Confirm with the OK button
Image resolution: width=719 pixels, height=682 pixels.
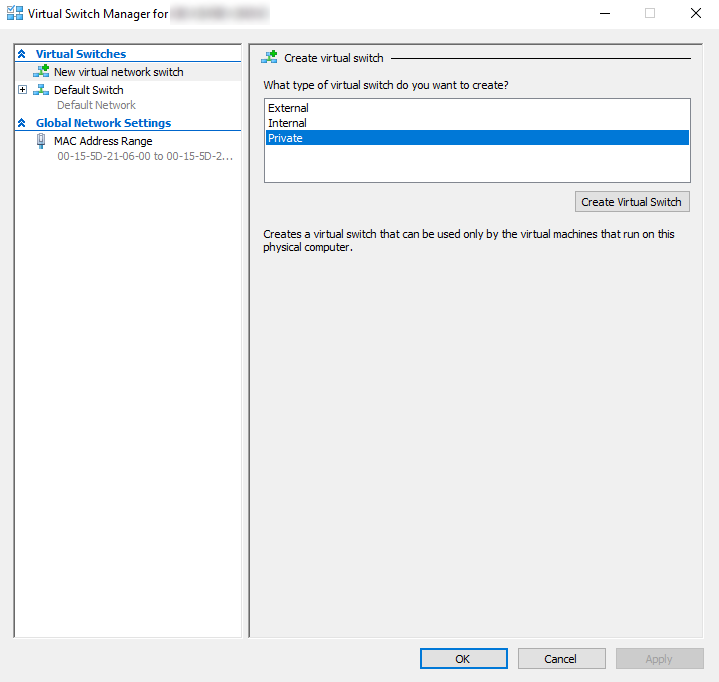[462, 659]
